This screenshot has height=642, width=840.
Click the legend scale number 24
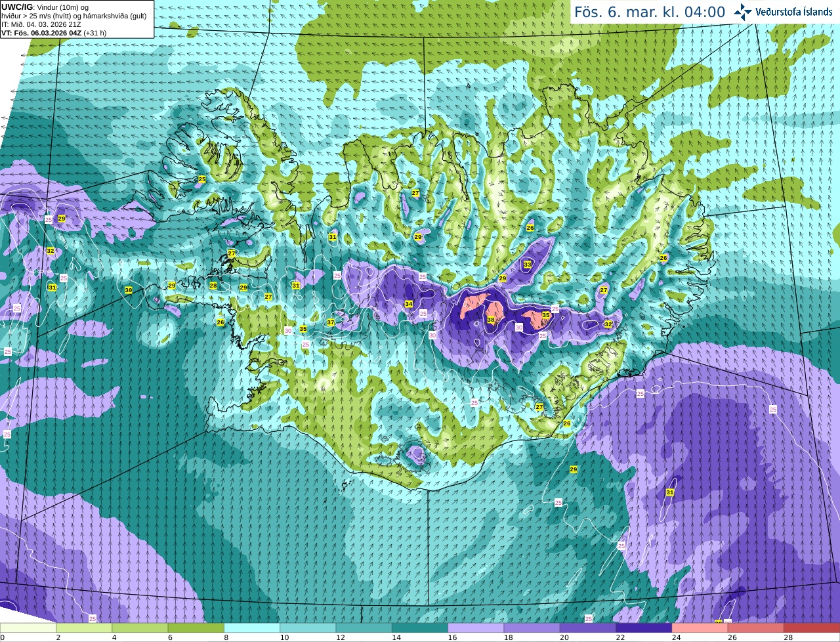[675, 637]
